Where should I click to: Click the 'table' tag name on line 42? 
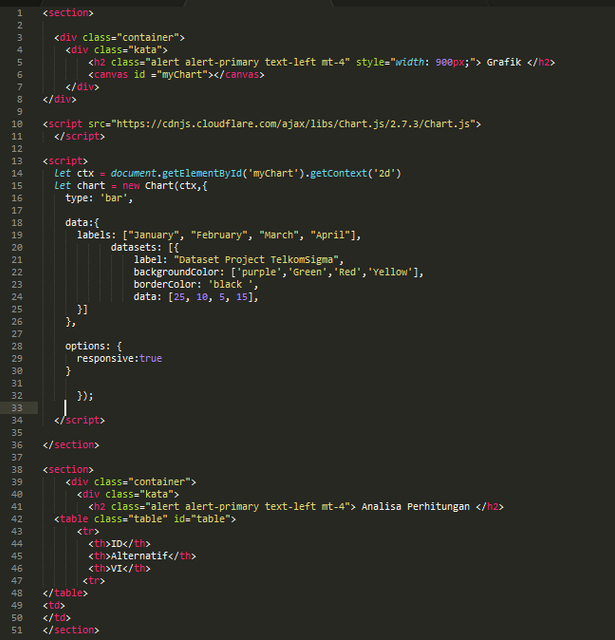point(74,519)
